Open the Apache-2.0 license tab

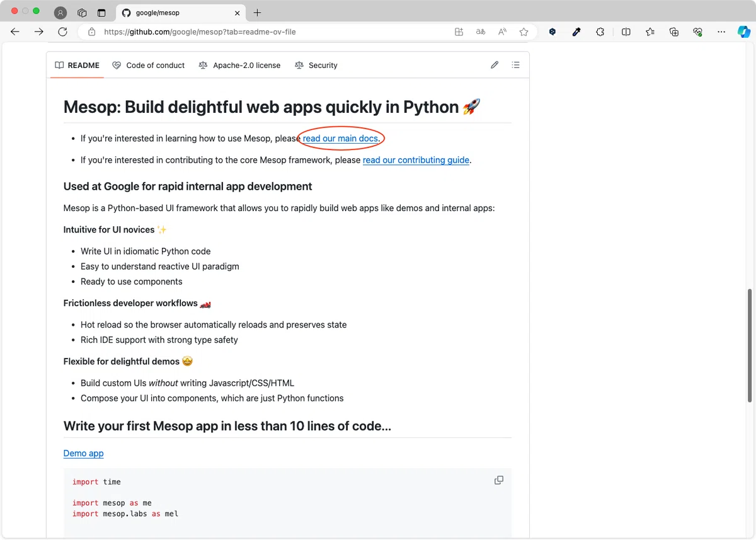click(x=239, y=65)
